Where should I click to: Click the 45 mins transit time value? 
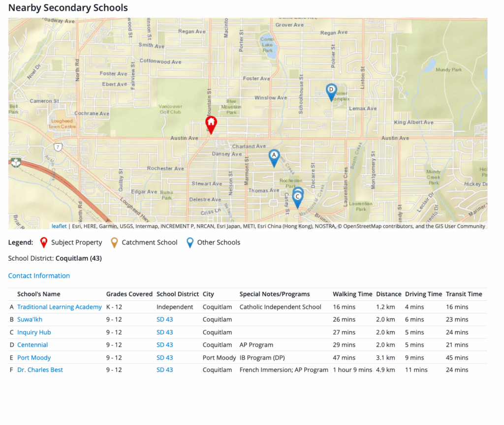[457, 358]
